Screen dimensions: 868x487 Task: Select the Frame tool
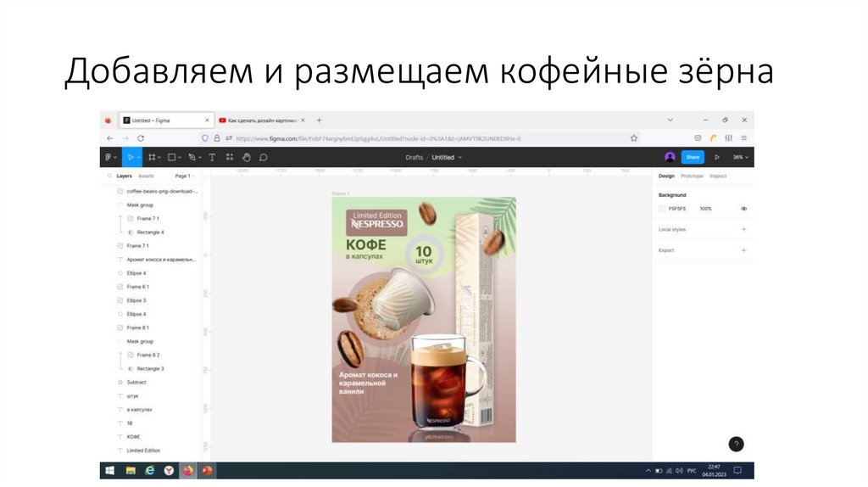[152, 157]
